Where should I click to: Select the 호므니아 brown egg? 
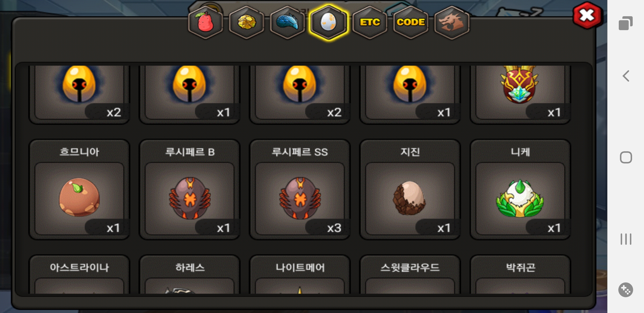(x=79, y=190)
